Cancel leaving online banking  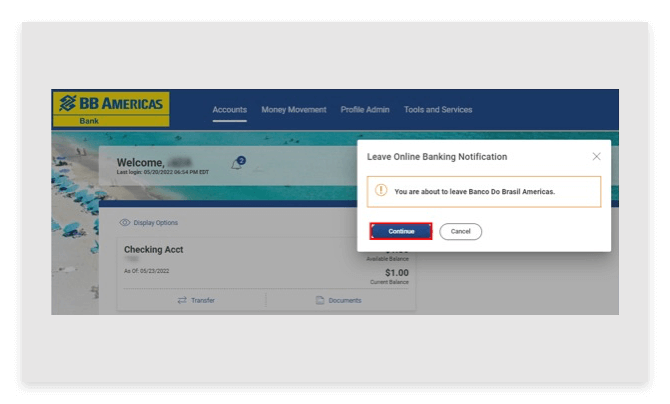(x=461, y=231)
